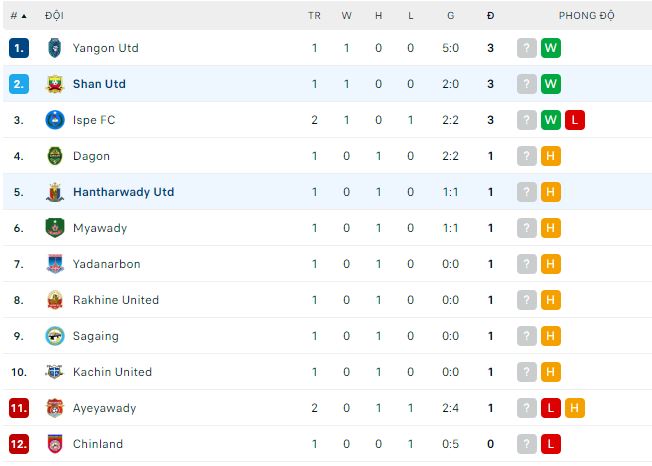Viewport: 652px width, 466px height.
Task: Click the Yadanarbon club crest
Action: (54, 264)
